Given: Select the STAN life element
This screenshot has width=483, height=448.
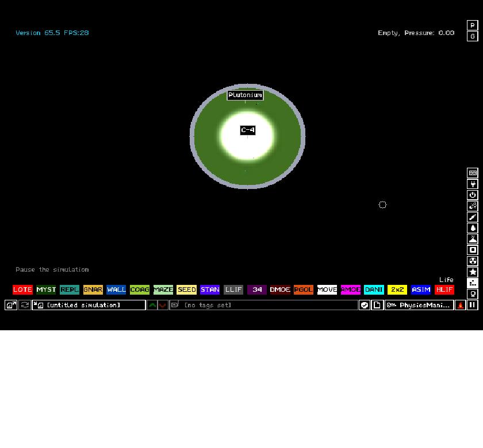Looking at the screenshot, I should [210, 289].
